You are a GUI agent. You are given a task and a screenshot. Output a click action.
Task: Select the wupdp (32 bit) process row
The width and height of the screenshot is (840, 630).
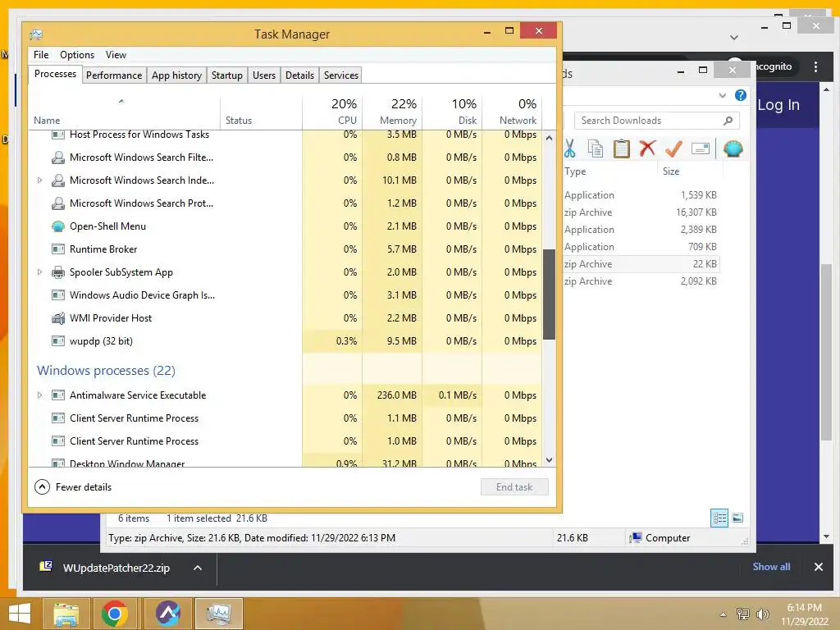pyautogui.click(x=285, y=341)
